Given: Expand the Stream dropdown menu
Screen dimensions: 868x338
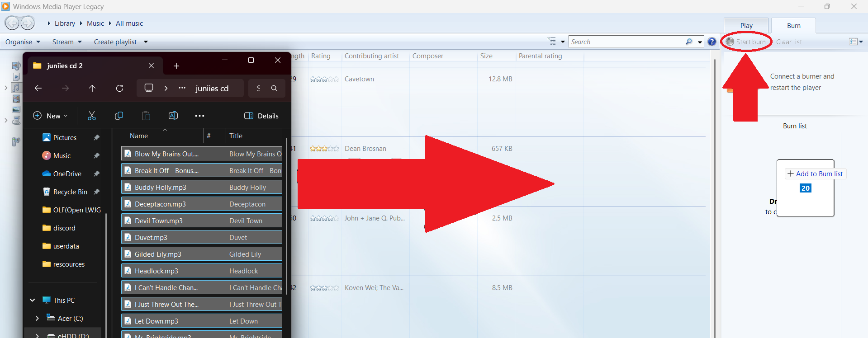Looking at the screenshot, I should coord(67,42).
